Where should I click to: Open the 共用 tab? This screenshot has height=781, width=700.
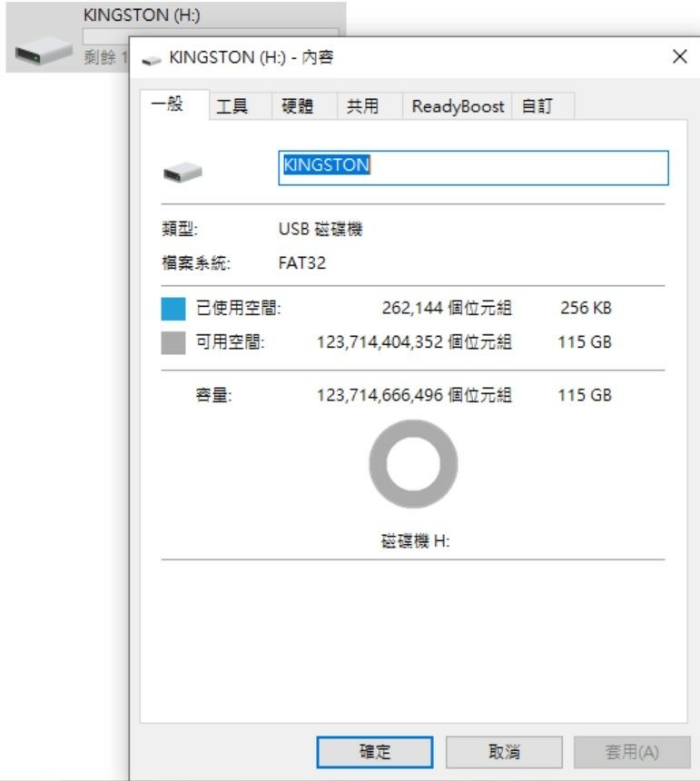point(370,106)
